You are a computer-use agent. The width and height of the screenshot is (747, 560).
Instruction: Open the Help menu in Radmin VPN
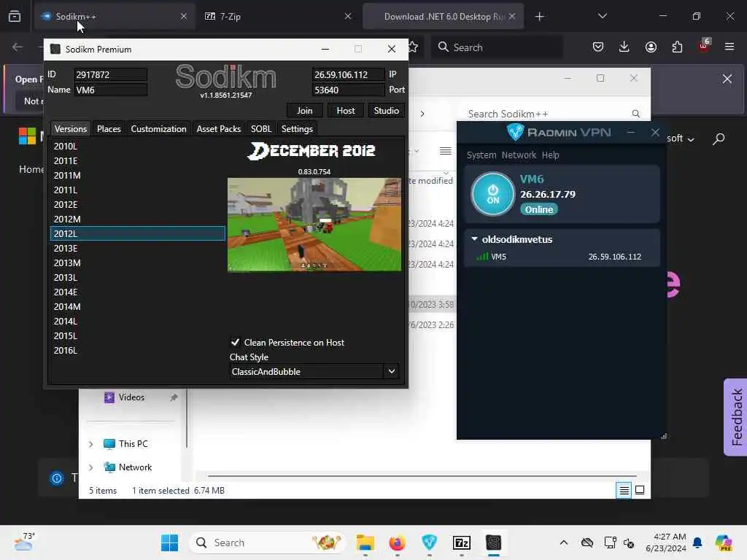point(550,155)
